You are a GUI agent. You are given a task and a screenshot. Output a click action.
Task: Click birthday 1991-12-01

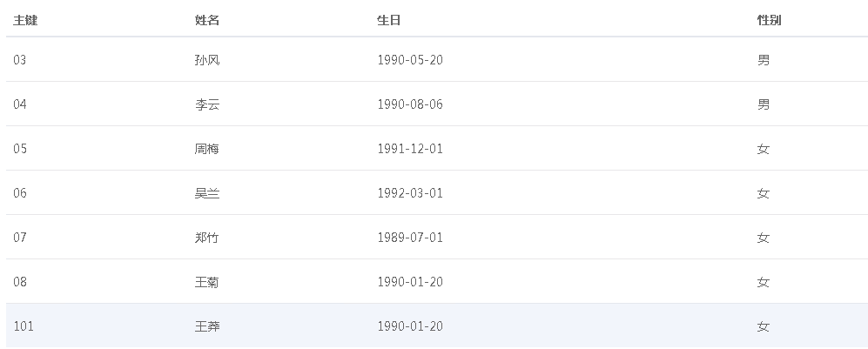click(x=410, y=149)
